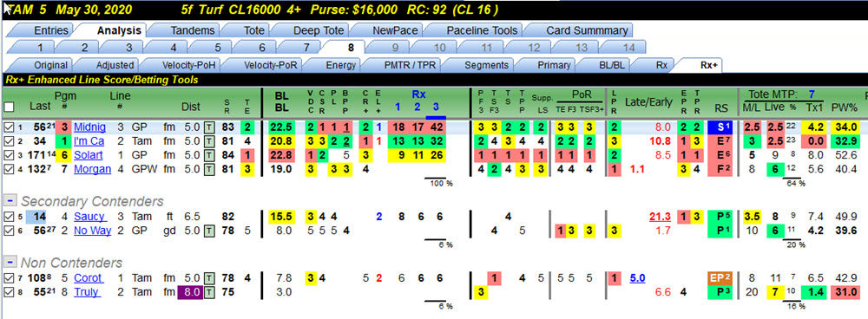
Task: Click the blue S1 running style badge
Action: click(720, 127)
